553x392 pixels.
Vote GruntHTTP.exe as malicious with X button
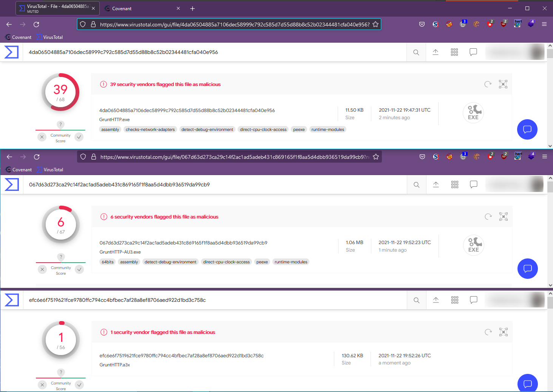click(42, 137)
